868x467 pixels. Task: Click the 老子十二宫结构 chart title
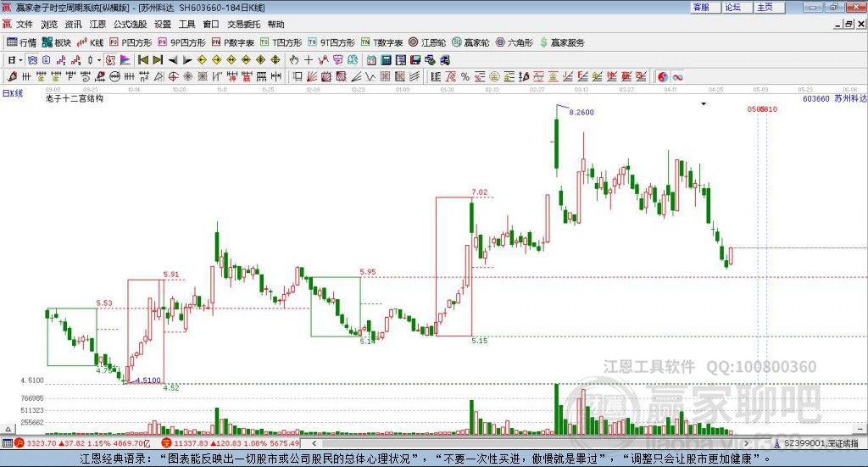pos(75,98)
